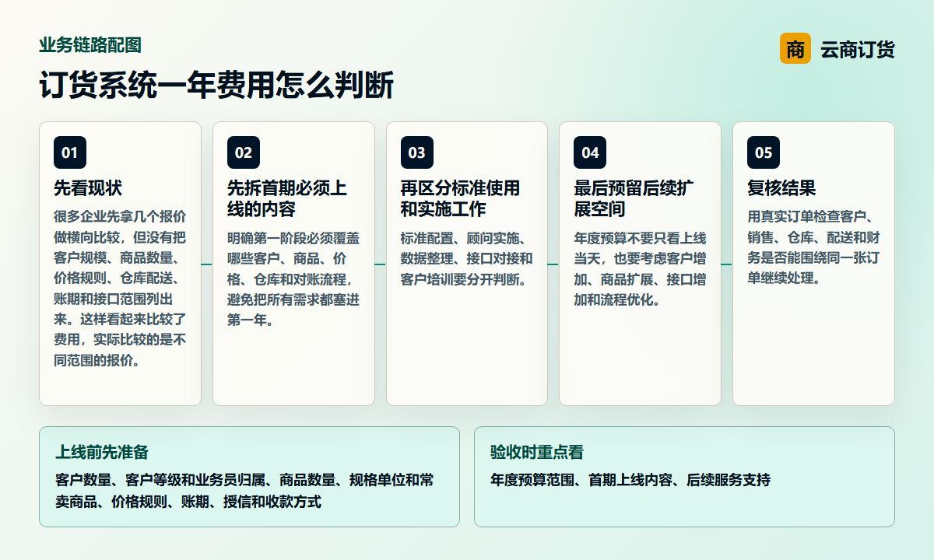The width and height of the screenshot is (934, 560).
Task: Select the 先拆首期必须上线的内容 heading
Action: [287, 199]
